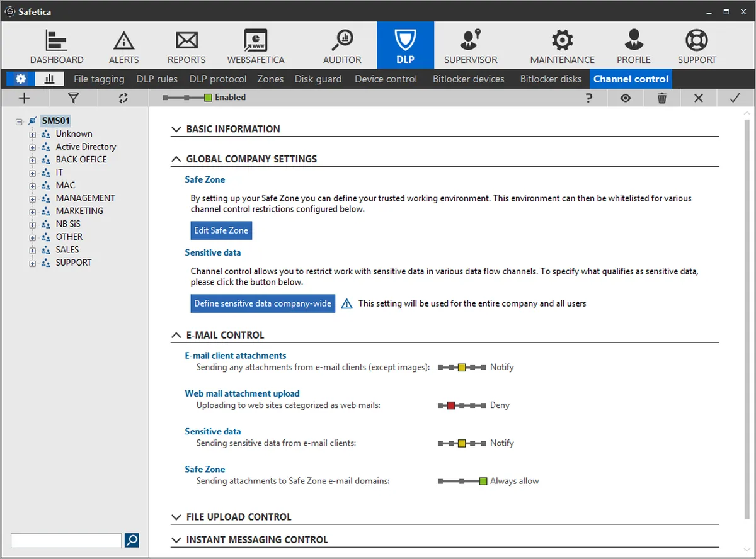Adjust Safe Zone Always allow slider
756x559 pixels.
pyautogui.click(x=462, y=481)
